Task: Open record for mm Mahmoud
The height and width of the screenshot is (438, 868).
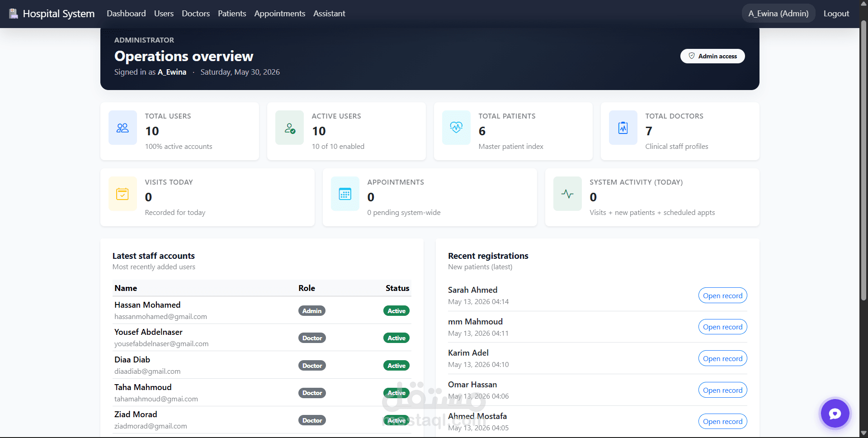Action: pos(722,327)
